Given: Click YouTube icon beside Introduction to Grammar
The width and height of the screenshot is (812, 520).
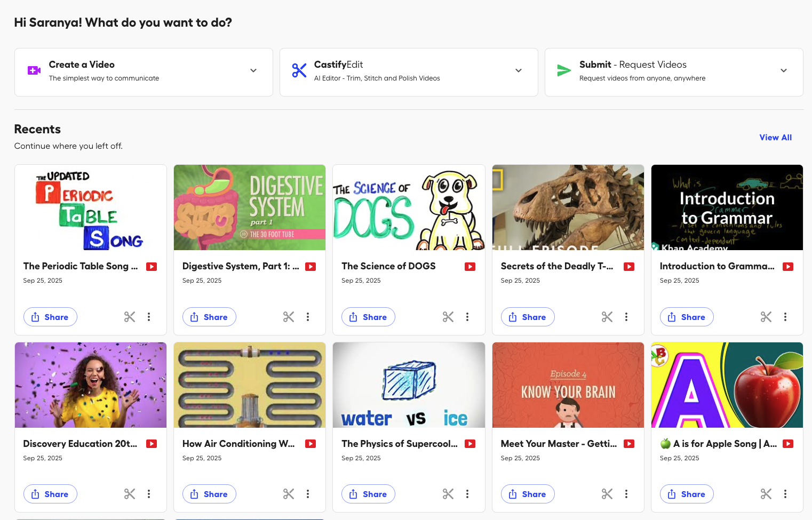Looking at the screenshot, I should [787, 267].
